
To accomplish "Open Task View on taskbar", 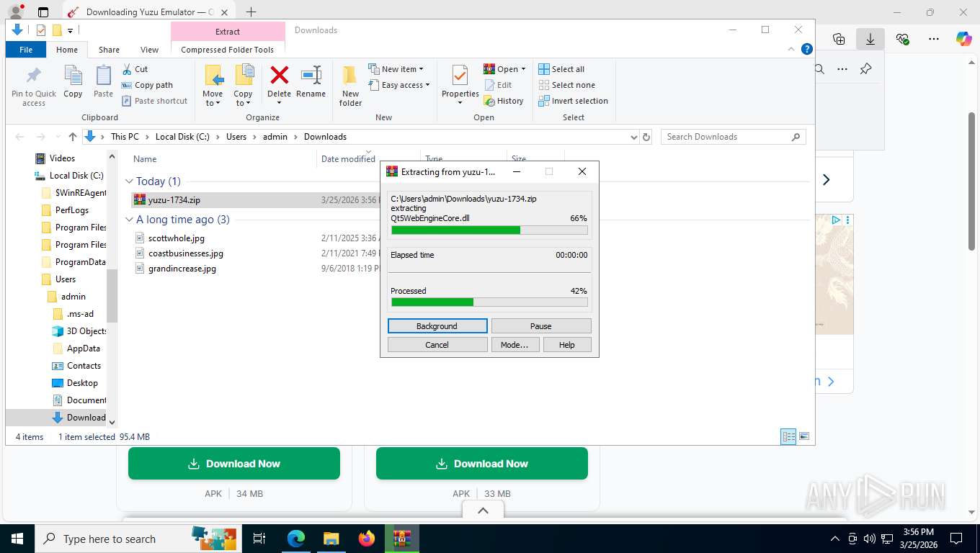I will (x=259, y=539).
